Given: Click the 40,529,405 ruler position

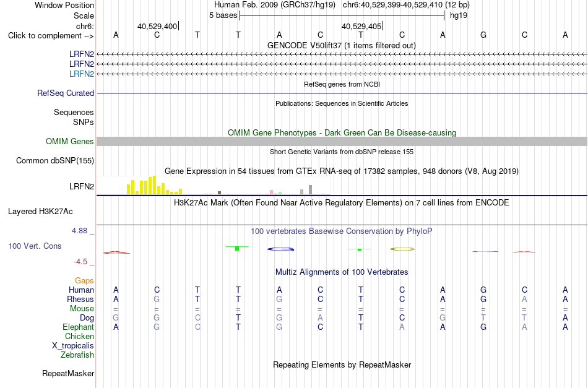Looking at the screenshot, I should pos(361,26).
